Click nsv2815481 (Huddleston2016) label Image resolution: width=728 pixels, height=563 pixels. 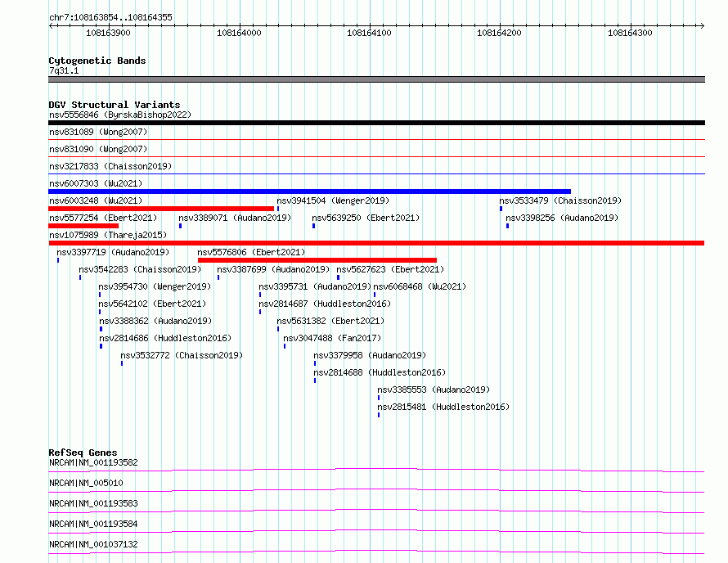(443, 407)
